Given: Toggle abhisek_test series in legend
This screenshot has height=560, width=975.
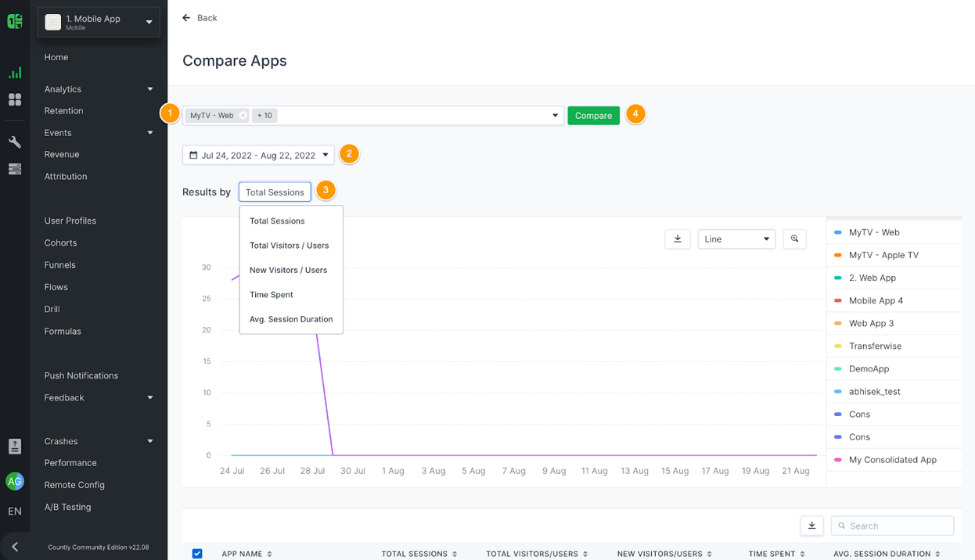Looking at the screenshot, I should [x=894, y=391].
